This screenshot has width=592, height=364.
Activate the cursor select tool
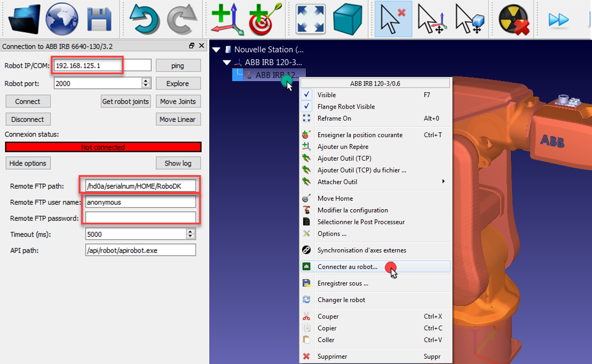pyautogui.click(x=393, y=19)
